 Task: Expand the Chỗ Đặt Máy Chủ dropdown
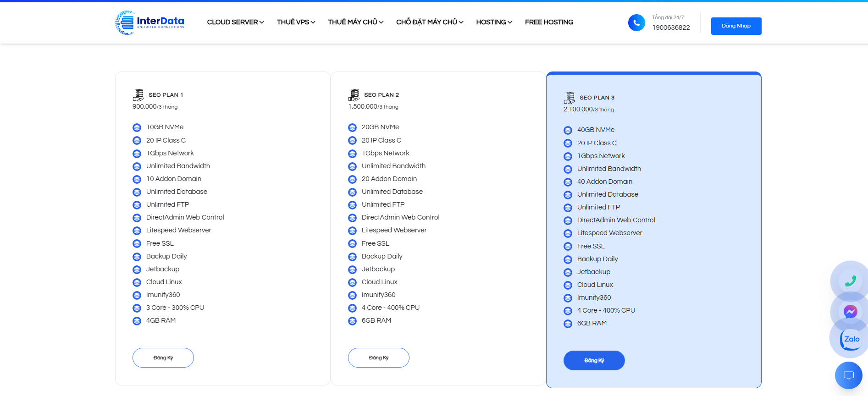coord(430,22)
